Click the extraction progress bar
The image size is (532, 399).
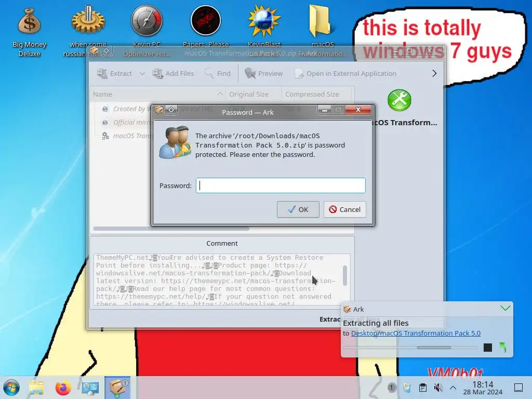(410, 348)
